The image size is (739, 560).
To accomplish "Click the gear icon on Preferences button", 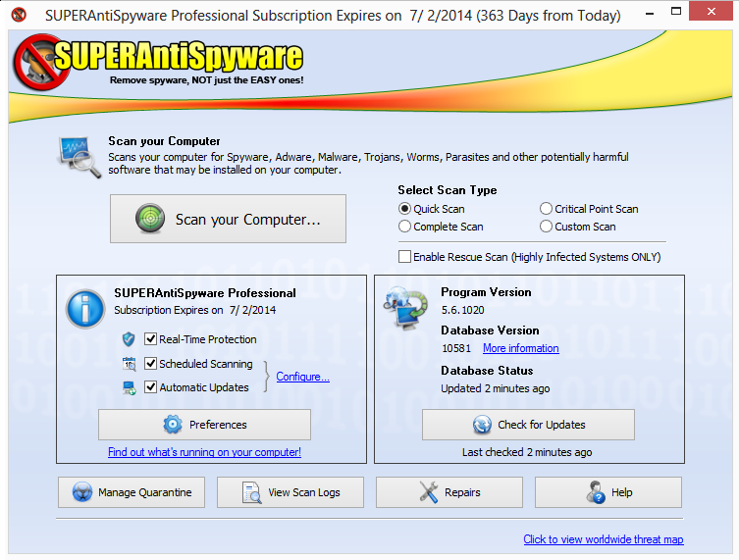I will pyautogui.click(x=173, y=425).
